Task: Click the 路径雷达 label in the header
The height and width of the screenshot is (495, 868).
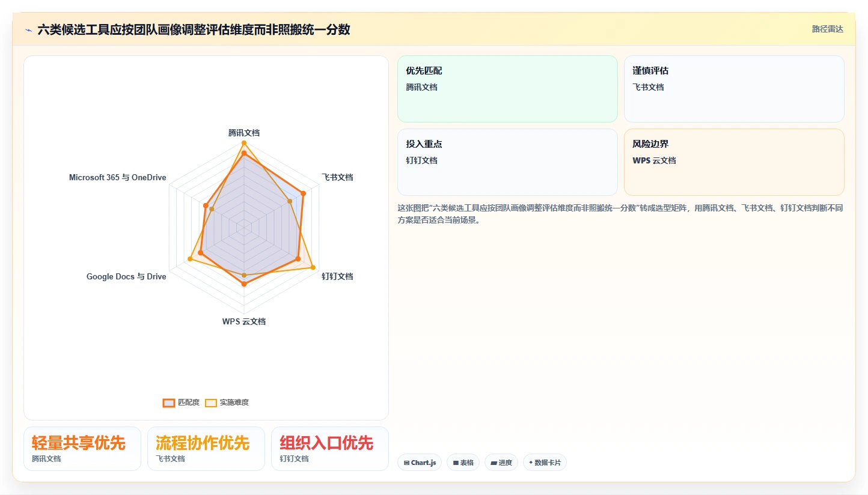Action: (x=828, y=29)
